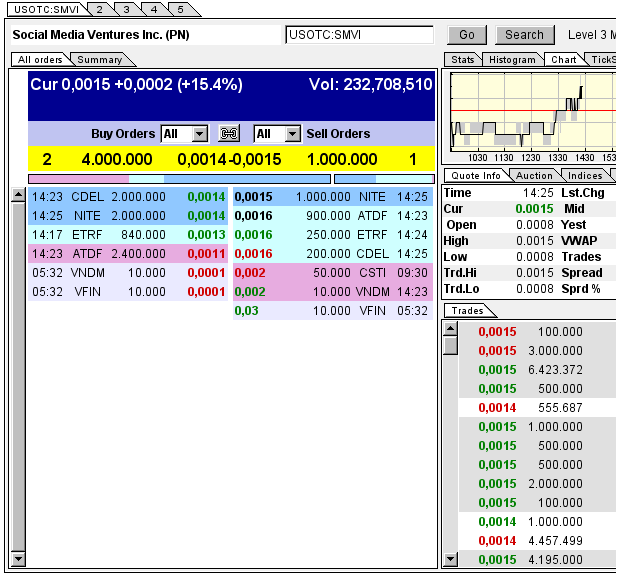Select the Summary tab
The height and width of the screenshot is (577, 623).
coord(100,60)
